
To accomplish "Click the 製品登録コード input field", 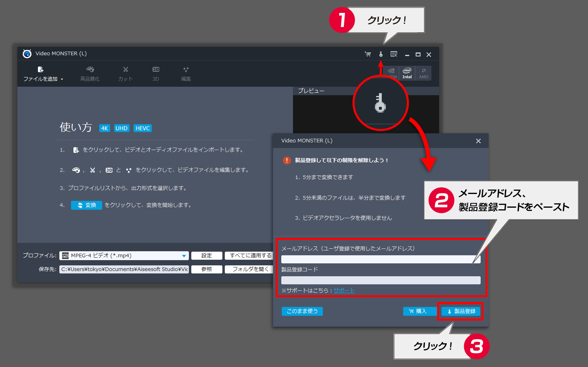I will pyautogui.click(x=380, y=280).
